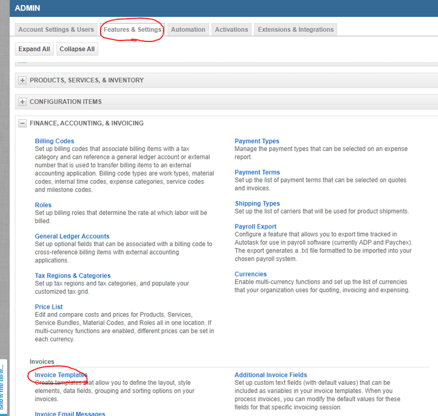
Task: Open the Account Settings & Users tab
Action: pyautogui.click(x=56, y=29)
